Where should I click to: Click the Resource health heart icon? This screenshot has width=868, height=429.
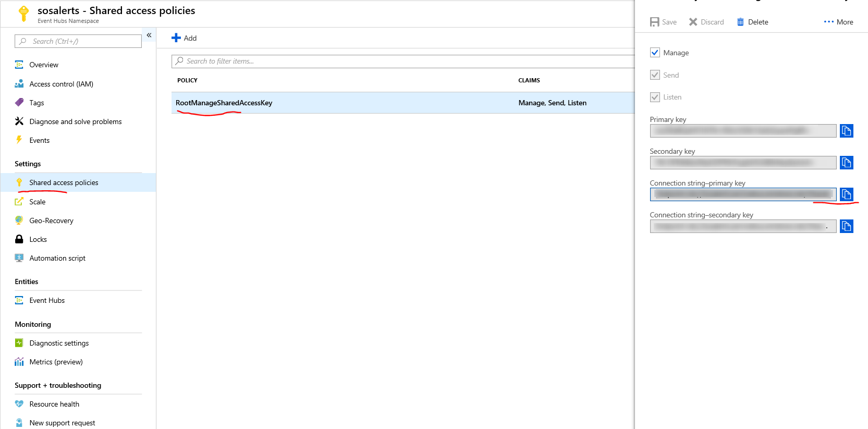pos(19,404)
